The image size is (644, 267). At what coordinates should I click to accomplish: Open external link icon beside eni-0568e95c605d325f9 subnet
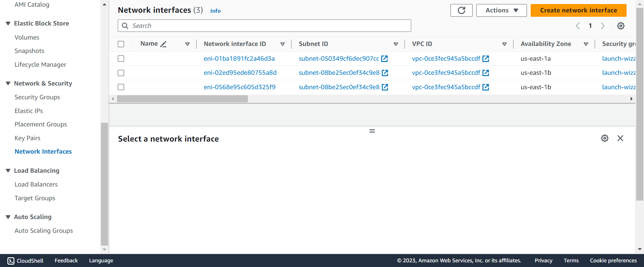click(385, 87)
